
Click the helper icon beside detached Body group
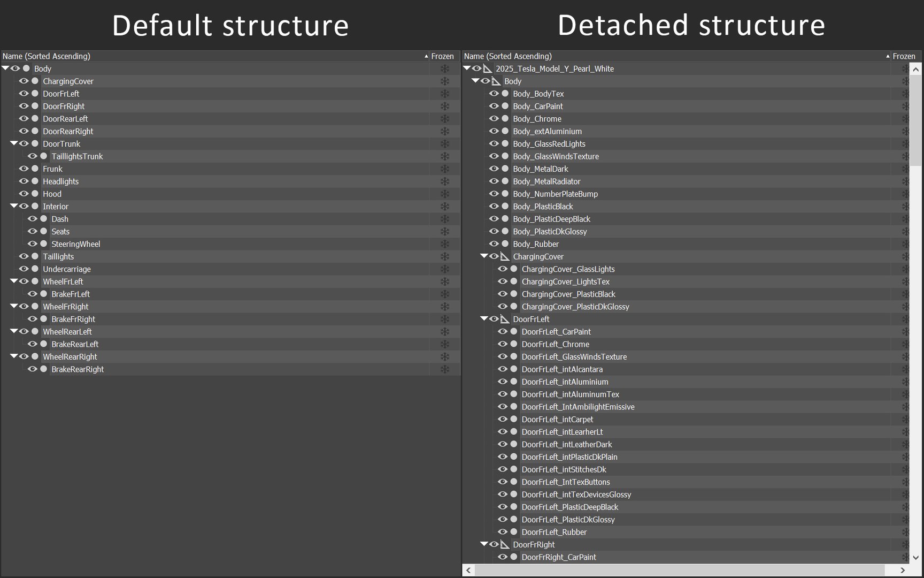click(496, 81)
